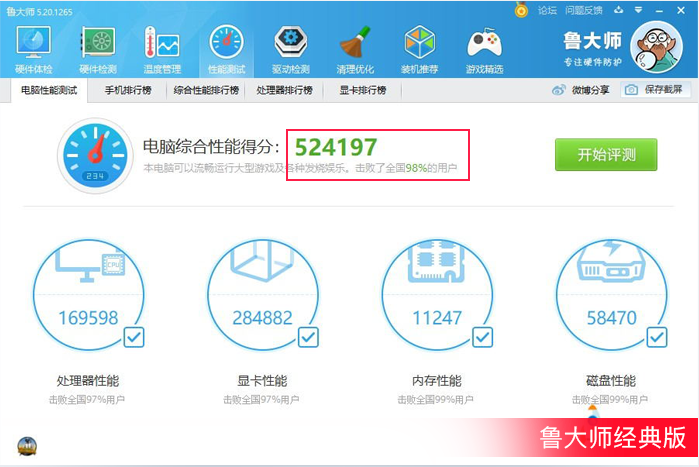Screen dimensions: 699x467
Task: Switch to 显卡排行榜 tab
Action: click(x=362, y=90)
